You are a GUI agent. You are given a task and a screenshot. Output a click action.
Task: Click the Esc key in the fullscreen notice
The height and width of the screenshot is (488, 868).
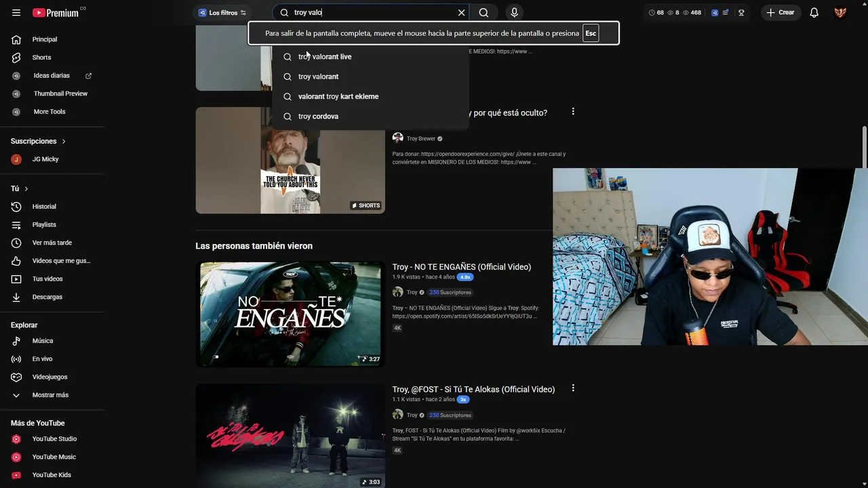click(591, 33)
